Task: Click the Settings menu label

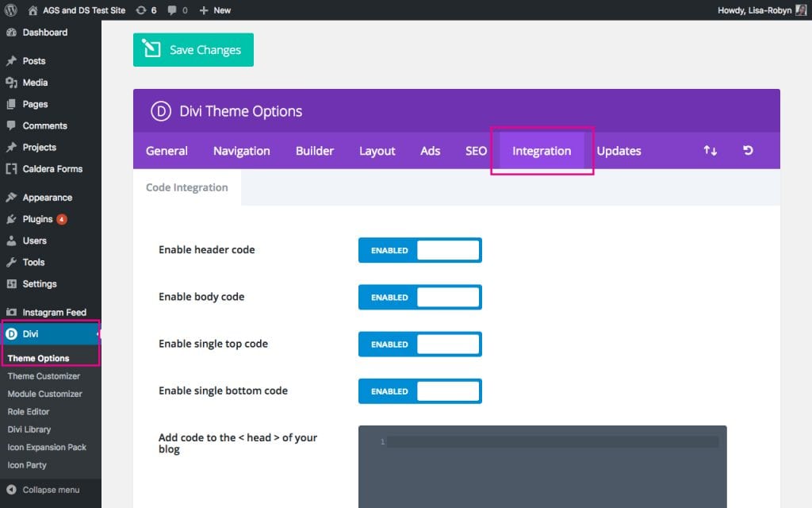Action: (40, 284)
